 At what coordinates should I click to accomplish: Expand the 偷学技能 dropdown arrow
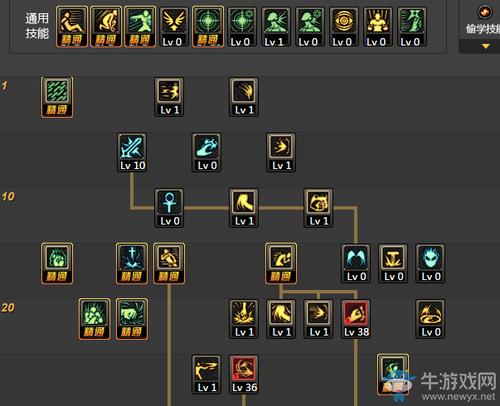(486, 46)
